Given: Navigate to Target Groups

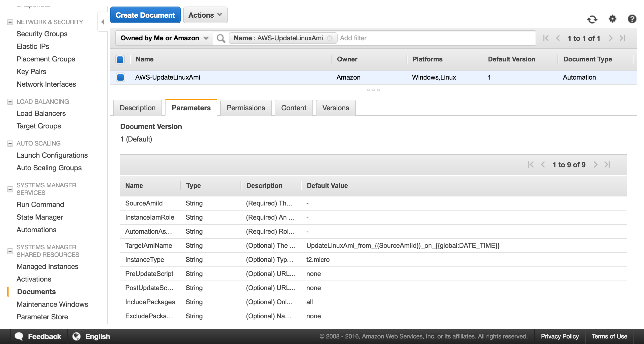Looking at the screenshot, I should pos(39,126).
